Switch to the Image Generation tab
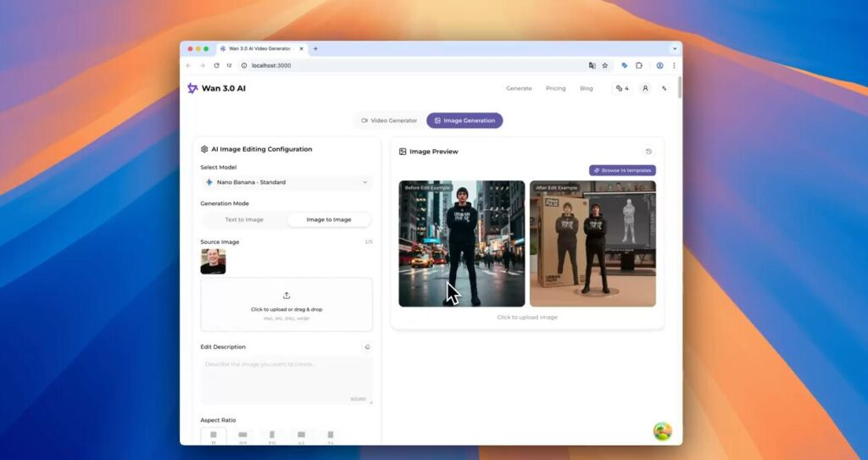Viewport: 868px width, 460px height. (465, 120)
